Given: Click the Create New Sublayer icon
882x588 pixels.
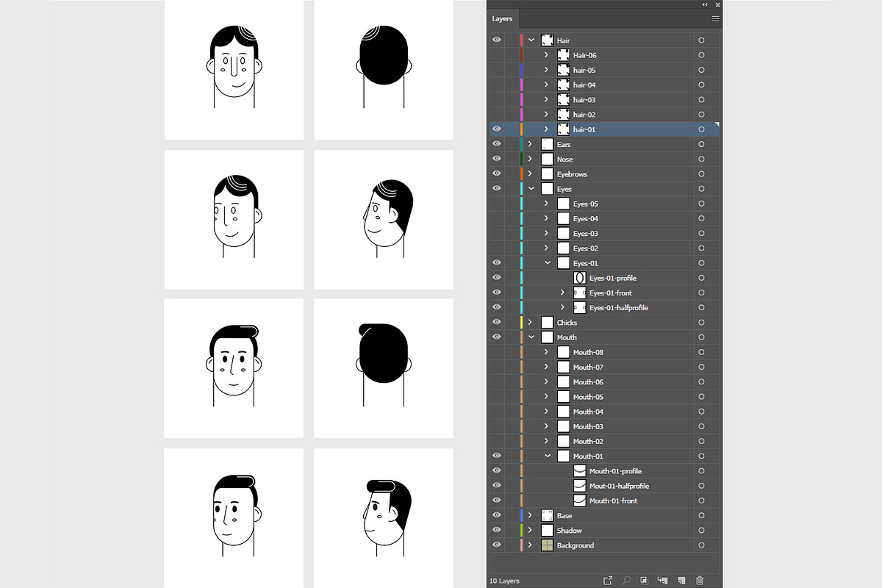Looking at the screenshot, I should (662, 581).
